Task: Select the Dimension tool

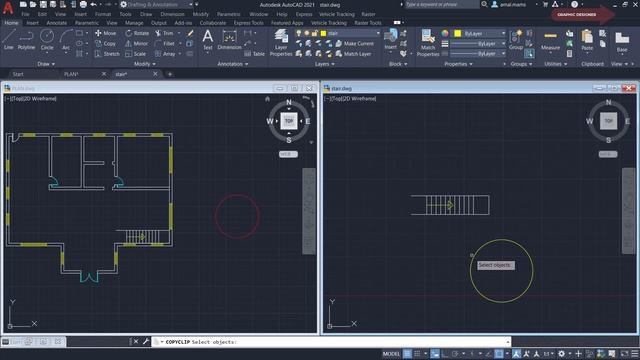Action: pos(229,40)
